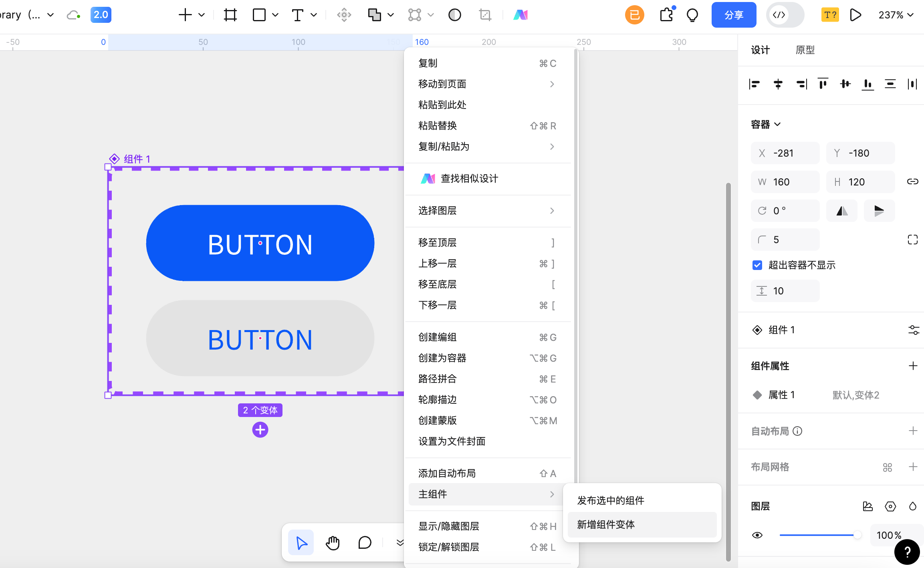
Task: Open file name dropdown chevron
Action: [50, 15]
